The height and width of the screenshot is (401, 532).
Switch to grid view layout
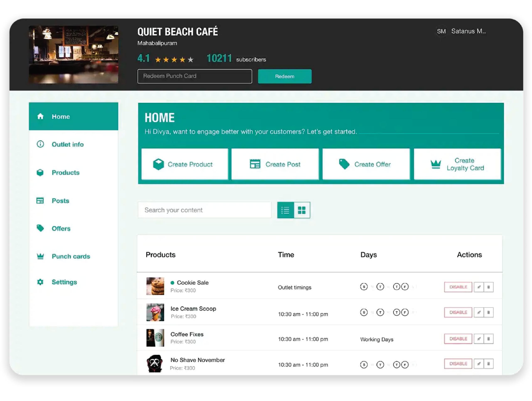[x=302, y=210]
